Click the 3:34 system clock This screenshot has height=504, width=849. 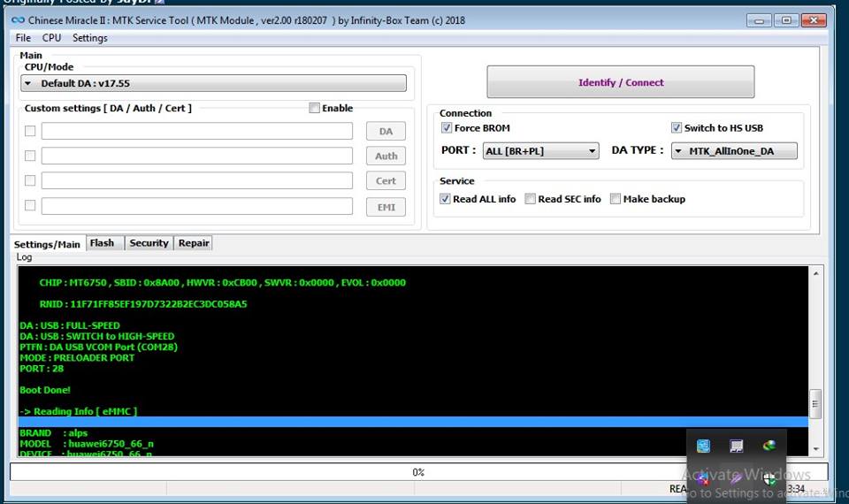click(x=796, y=489)
